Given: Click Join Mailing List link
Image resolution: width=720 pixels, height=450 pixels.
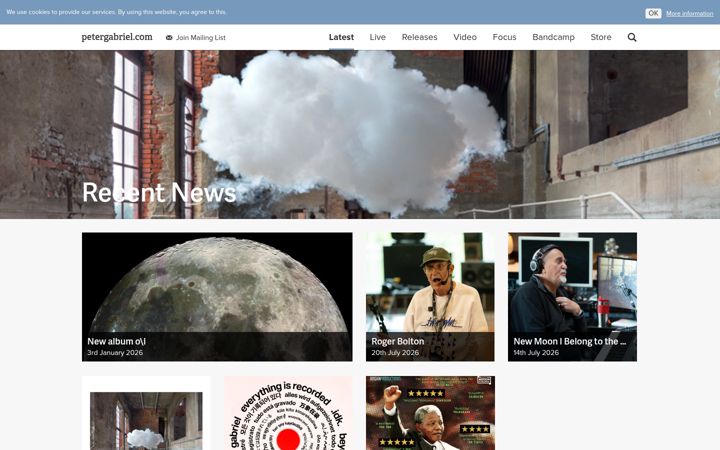Looking at the screenshot, I should 201,38.
